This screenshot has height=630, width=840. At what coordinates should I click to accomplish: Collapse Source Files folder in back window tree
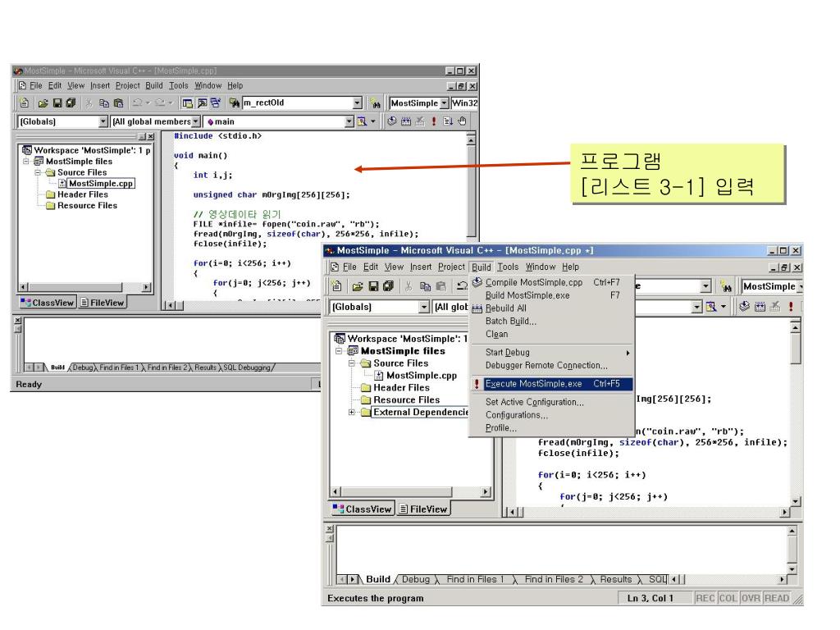(x=38, y=172)
